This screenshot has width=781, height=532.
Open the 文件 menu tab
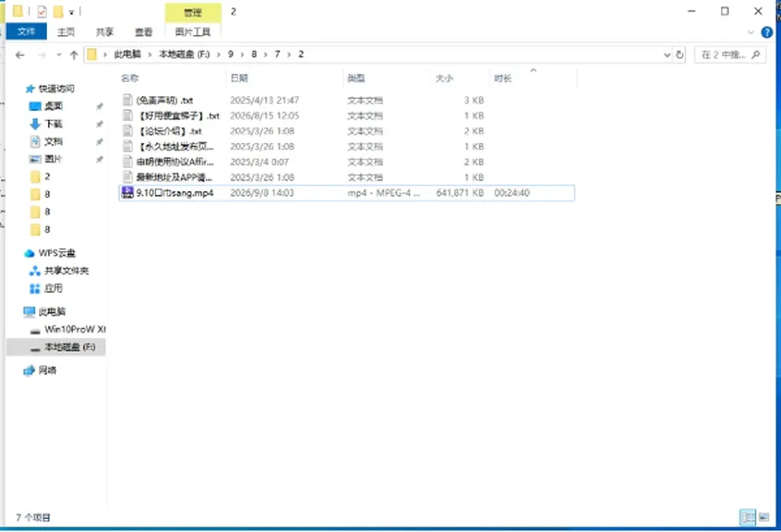point(26,32)
